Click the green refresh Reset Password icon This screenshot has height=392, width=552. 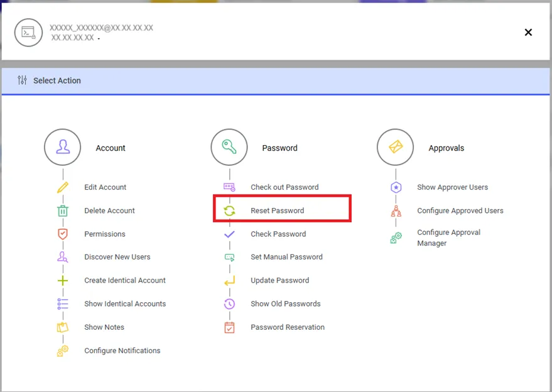230,210
